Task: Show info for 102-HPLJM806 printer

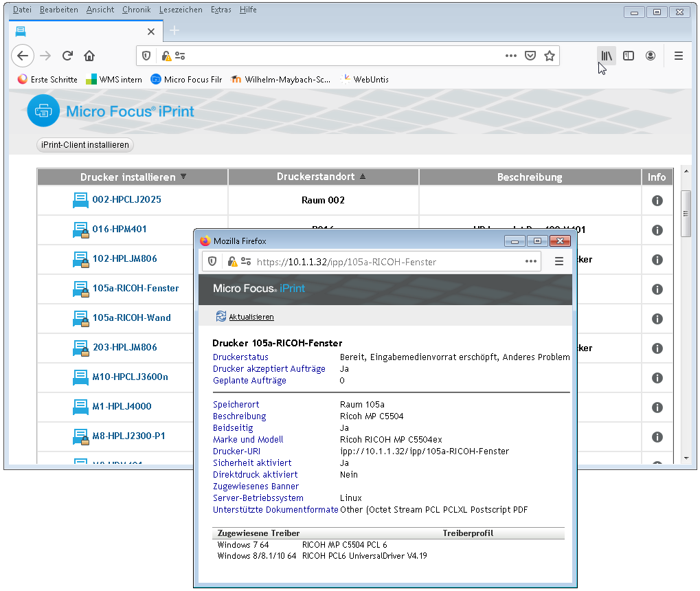Action: (657, 260)
